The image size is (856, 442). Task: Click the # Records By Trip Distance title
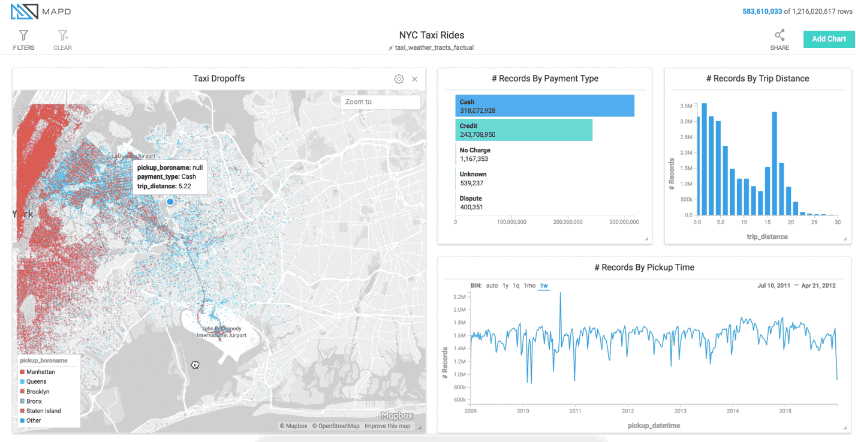tap(758, 79)
